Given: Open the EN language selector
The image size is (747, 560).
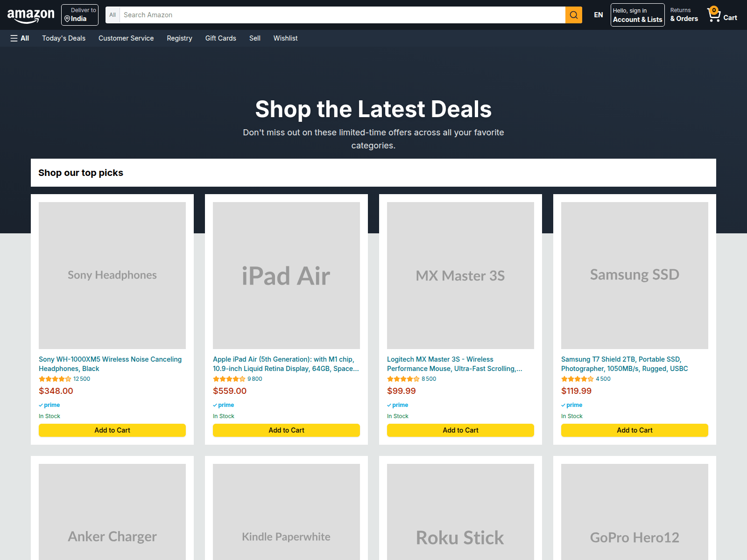Looking at the screenshot, I should 599,15.
